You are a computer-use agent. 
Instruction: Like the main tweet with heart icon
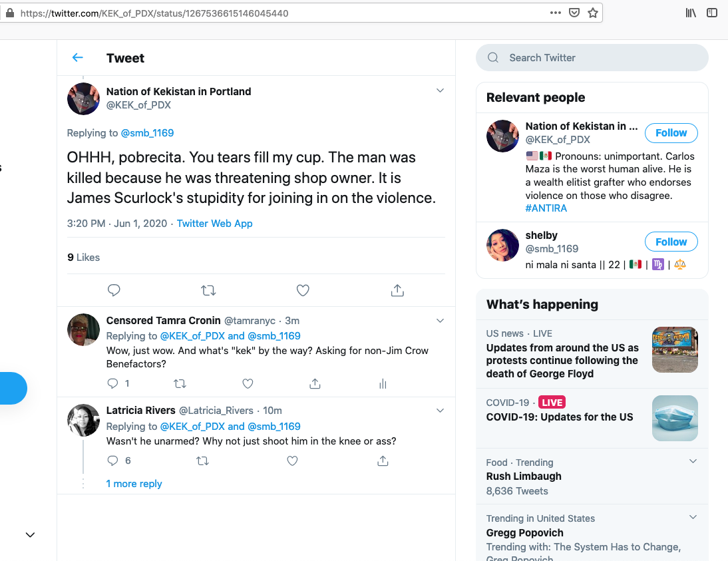(303, 290)
